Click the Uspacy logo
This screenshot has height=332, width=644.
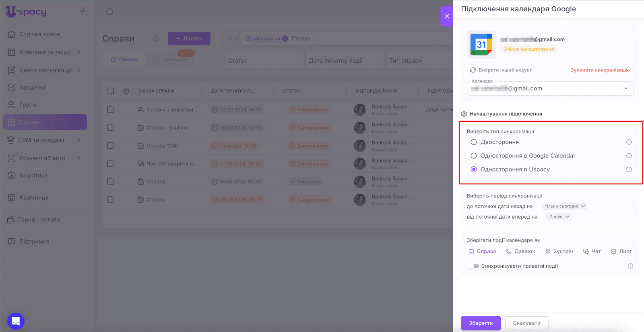click(26, 12)
